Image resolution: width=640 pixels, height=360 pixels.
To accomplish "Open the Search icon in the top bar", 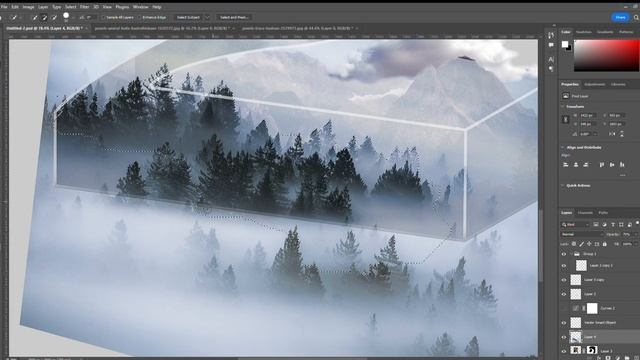I will tap(636, 18).
